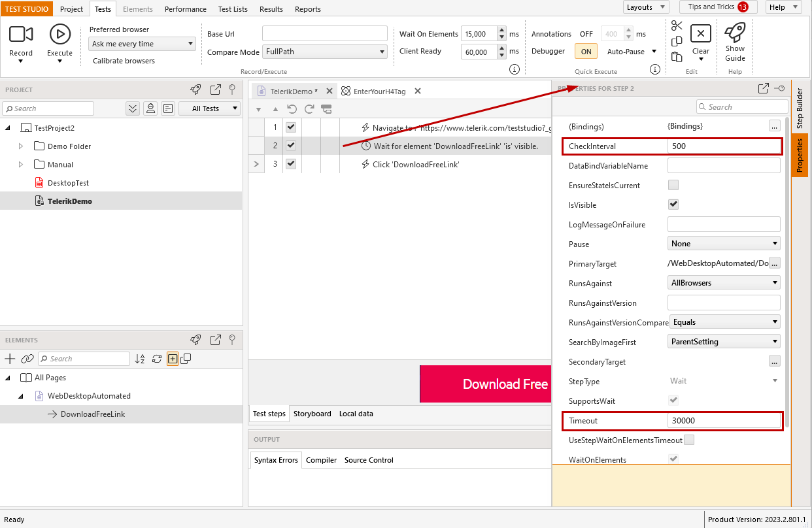Screen dimensions: 812x528
Task: Click the add element plus icon
Action: (10, 359)
